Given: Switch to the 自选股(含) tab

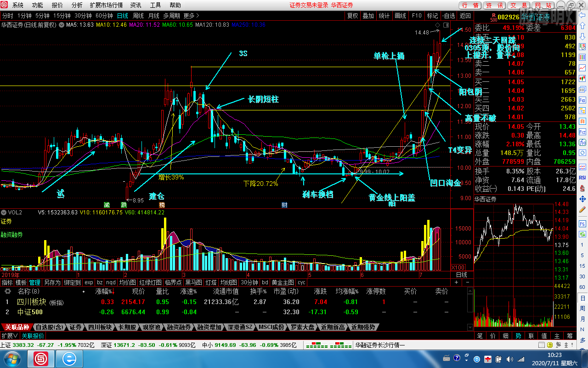Looking at the screenshot, I should click(x=50, y=328).
